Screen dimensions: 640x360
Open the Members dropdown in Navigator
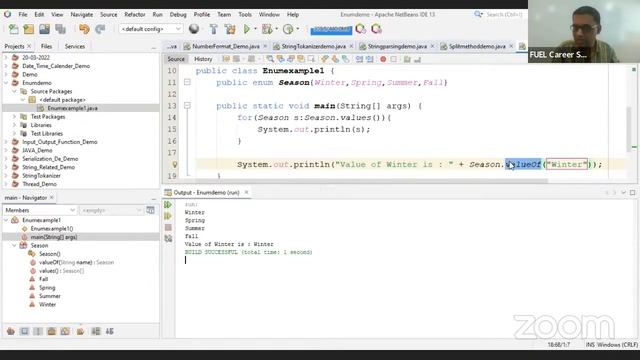click(x=40, y=210)
